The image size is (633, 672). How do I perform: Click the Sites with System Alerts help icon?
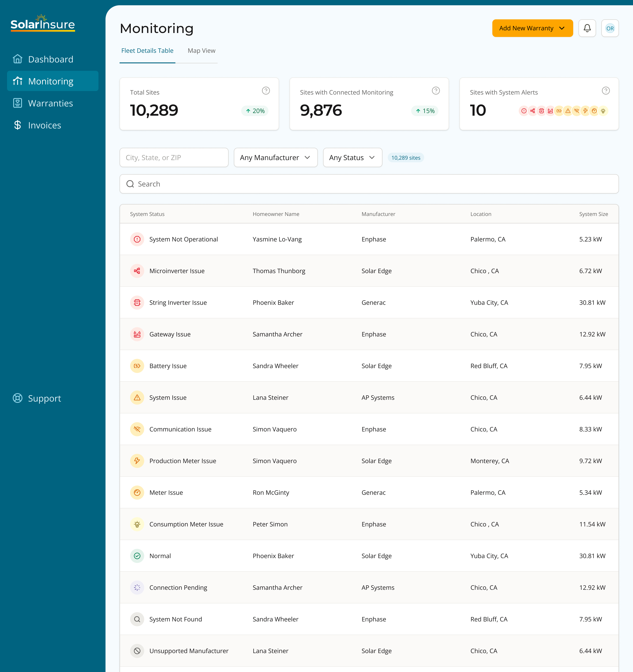pos(606,91)
